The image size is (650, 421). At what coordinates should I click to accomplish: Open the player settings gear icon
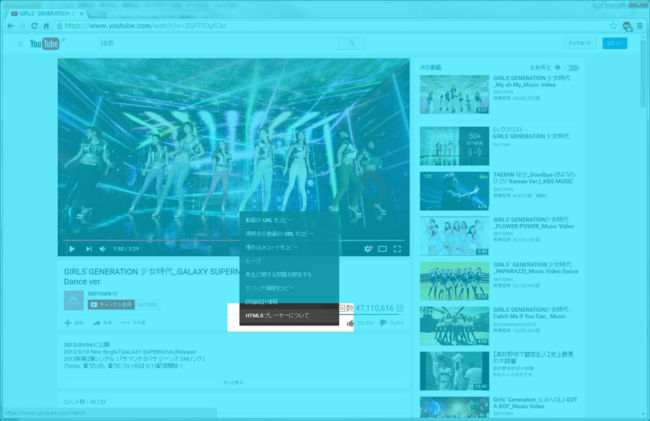(368, 249)
